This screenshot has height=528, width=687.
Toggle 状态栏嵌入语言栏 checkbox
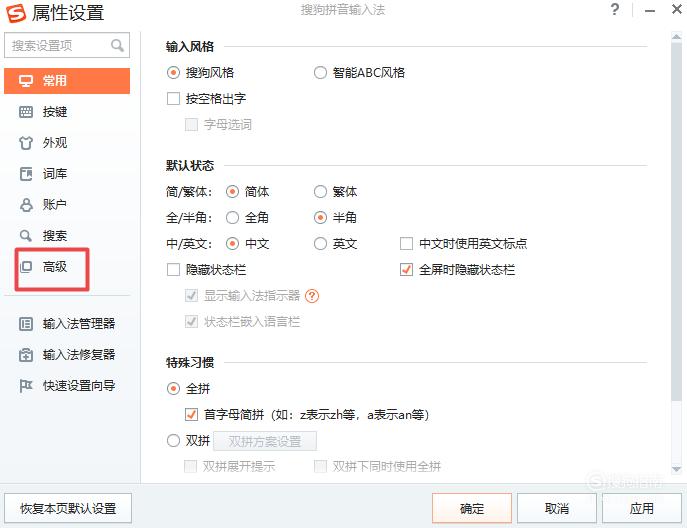[x=191, y=322]
